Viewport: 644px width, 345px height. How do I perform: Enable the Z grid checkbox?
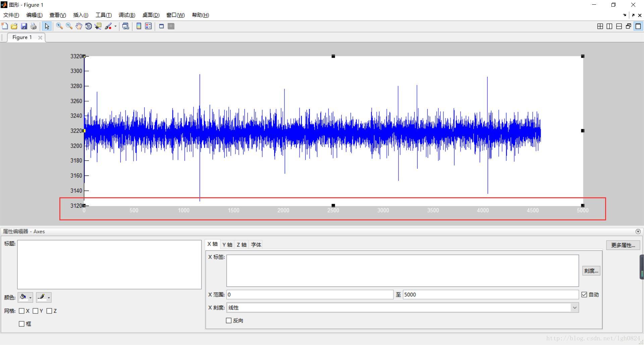pos(49,311)
